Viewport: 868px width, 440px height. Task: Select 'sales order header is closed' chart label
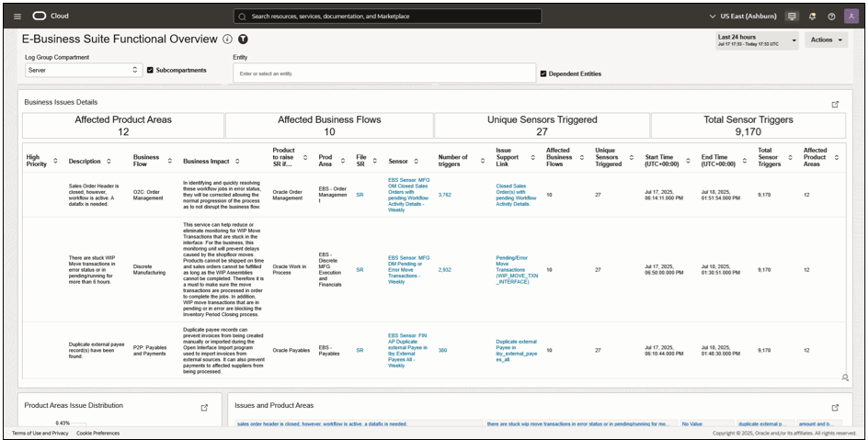click(x=323, y=424)
